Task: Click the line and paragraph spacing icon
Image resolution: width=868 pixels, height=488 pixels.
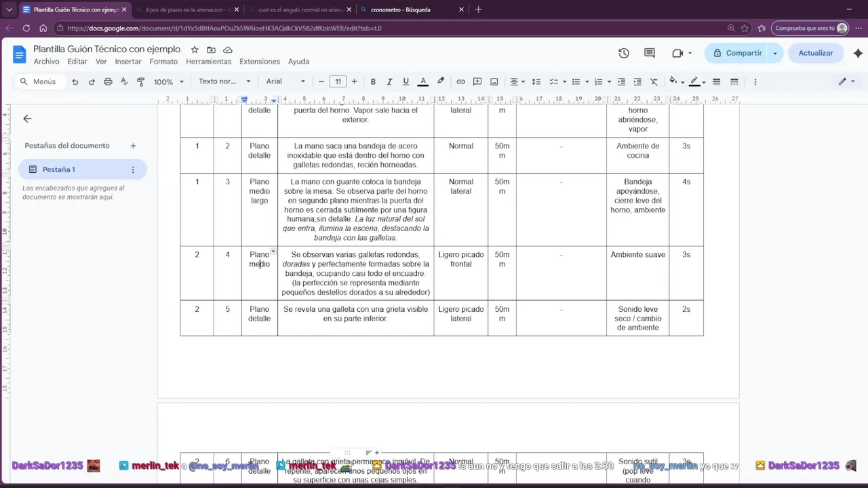Action: click(x=536, y=81)
